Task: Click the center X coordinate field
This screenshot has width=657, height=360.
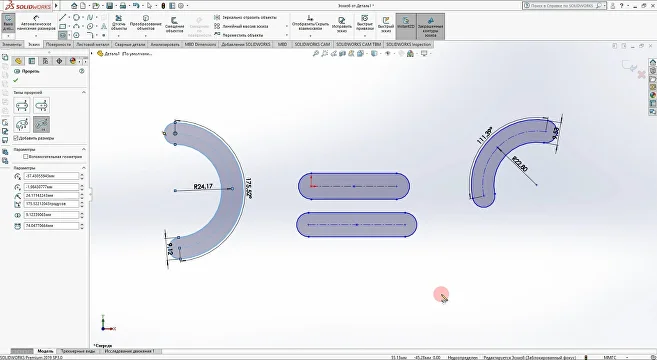Action: click(x=51, y=176)
